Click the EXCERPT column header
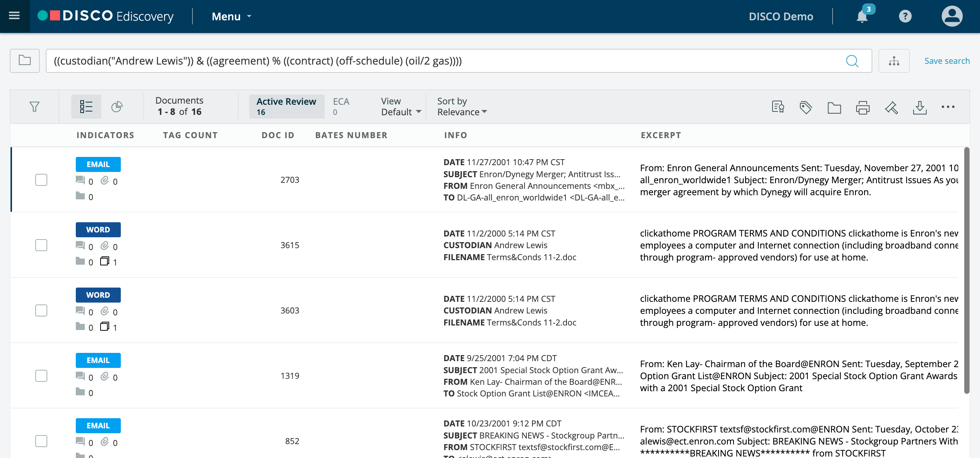Image resolution: width=980 pixels, height=458 pixels. [x=661, y=135]
